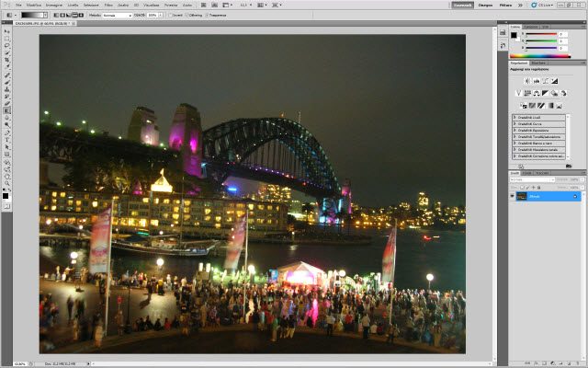Open the Metodo blend mode dropdown
This screenshot has width=588, height=368.
tap(115, 16)
